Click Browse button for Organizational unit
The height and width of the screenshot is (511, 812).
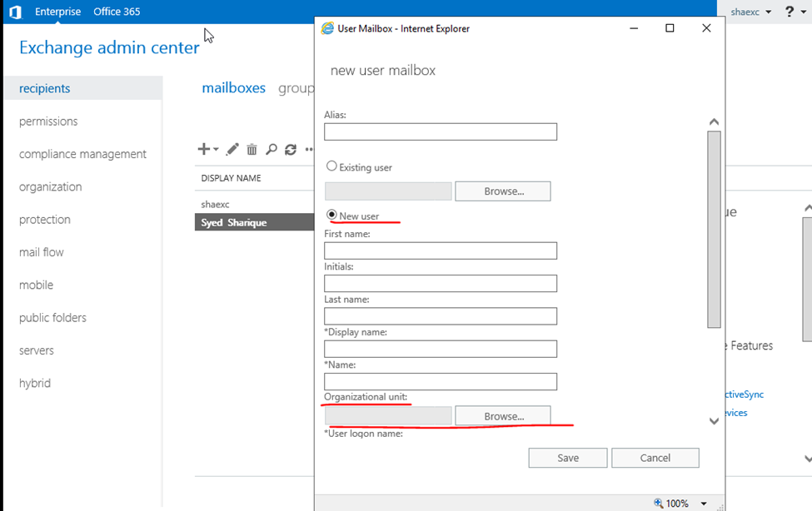tap(502, 416)
